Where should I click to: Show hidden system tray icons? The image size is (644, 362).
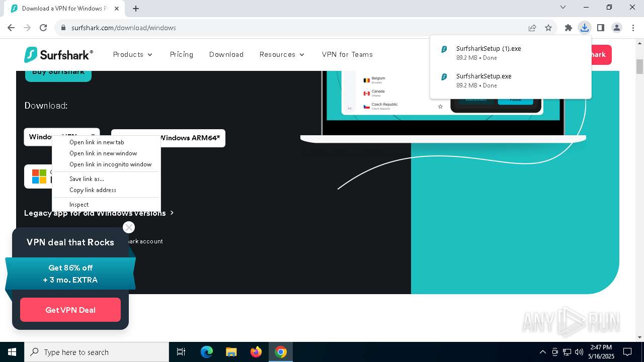[x=542, y=352]
